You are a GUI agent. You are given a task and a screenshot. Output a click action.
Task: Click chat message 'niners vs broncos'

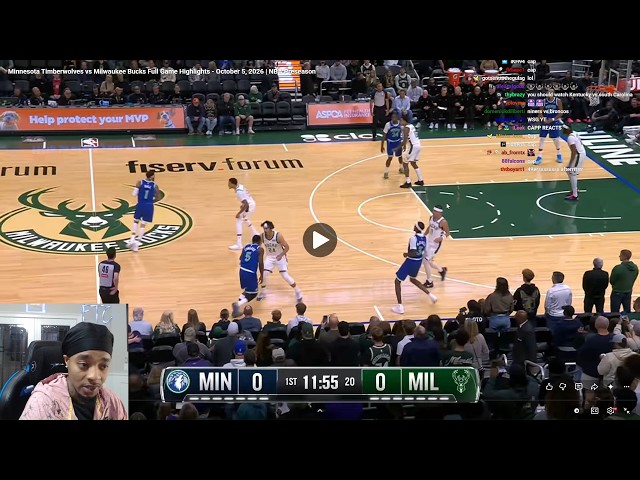coord(548,111)
